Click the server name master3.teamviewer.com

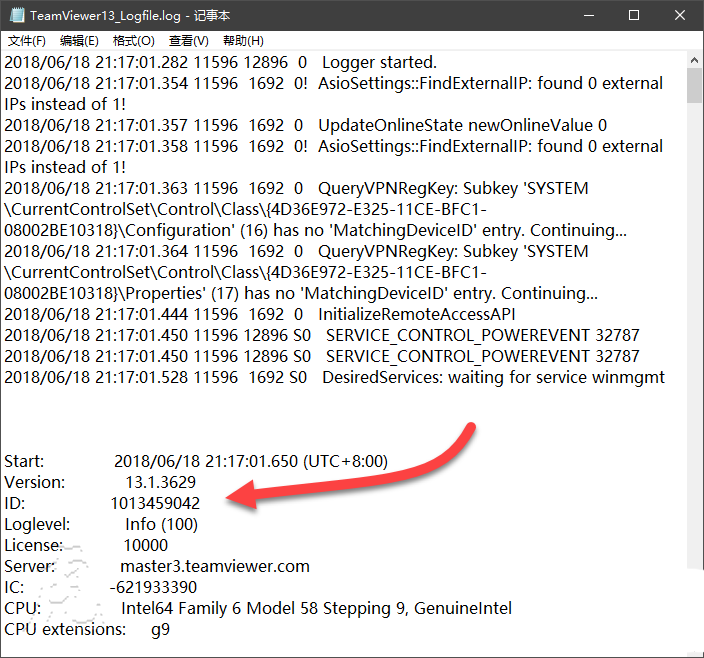pos(215,566)
